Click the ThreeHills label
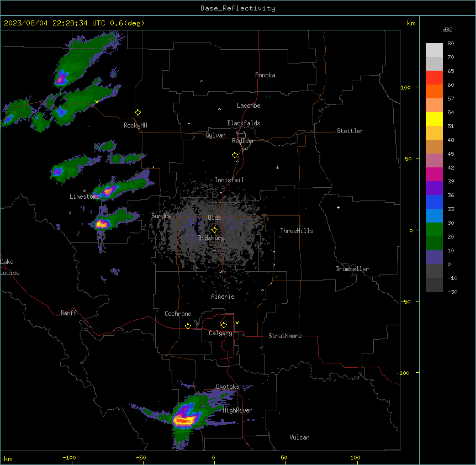476x465 pixels. coord(297,231)
